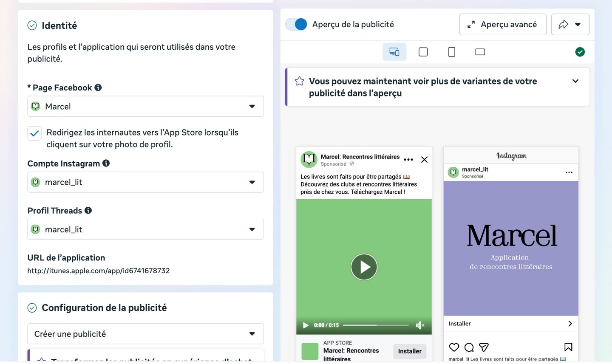The image size is (612, 364).
Task: Toggle the Aperçu de la publicité switch
Action: point(296,24)
